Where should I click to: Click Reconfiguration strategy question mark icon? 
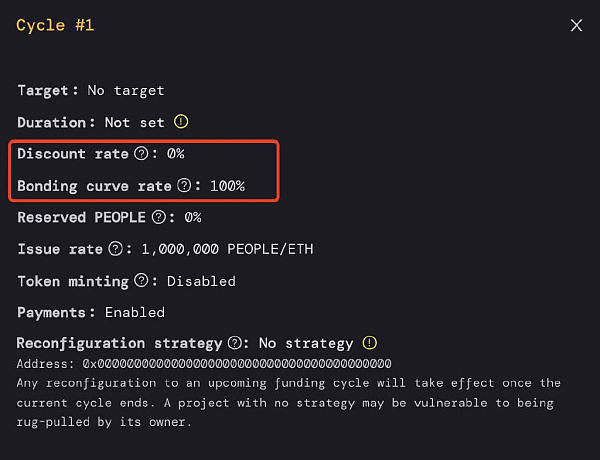[235, 343]
